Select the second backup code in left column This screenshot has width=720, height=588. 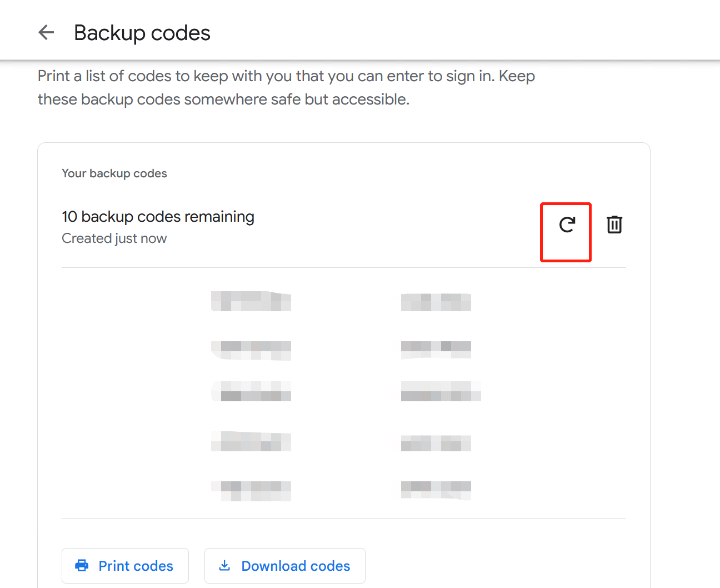tap(251, 350)
